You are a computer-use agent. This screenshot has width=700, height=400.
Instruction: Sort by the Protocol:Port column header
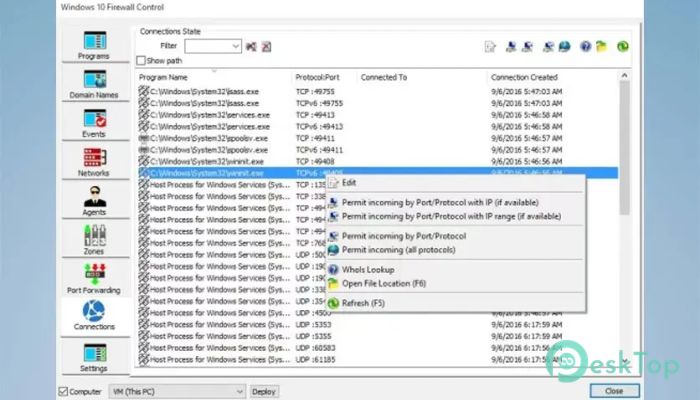tap(324, 77)
